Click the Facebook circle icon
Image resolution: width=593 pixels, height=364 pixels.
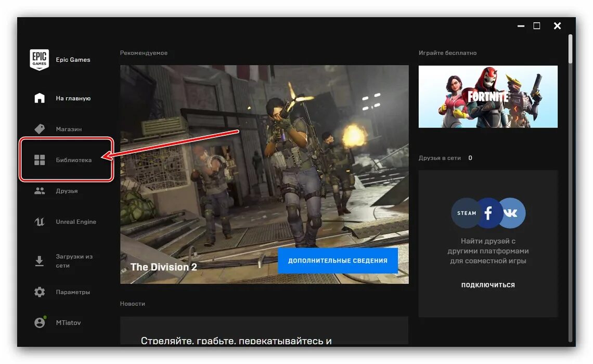click(x=488, y=213)
